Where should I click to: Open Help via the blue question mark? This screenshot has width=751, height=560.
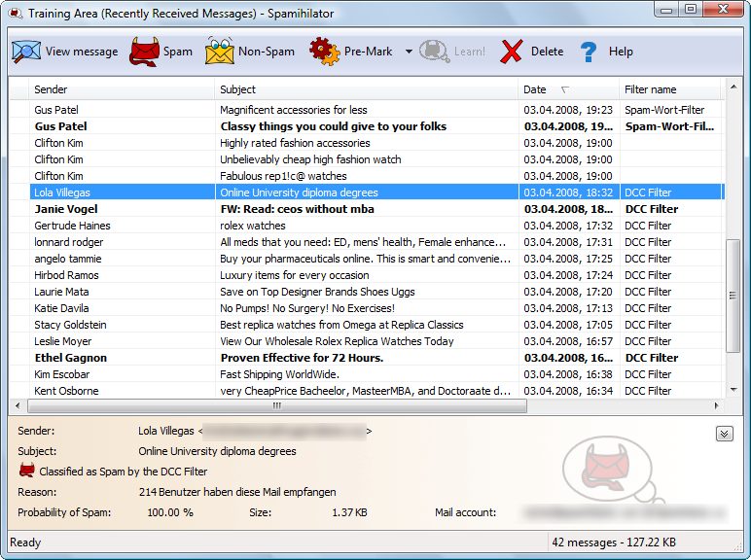point(589,52)
